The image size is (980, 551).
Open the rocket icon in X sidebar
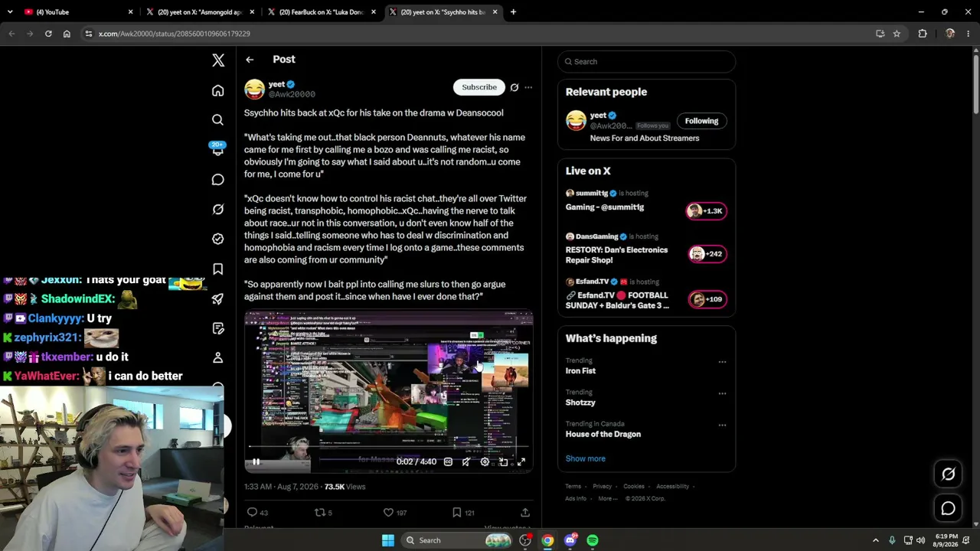[218, 298]
